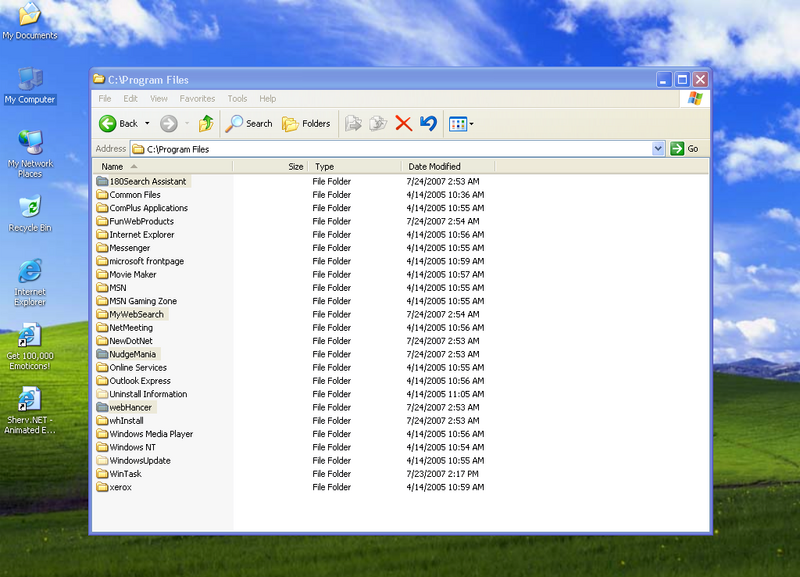Image resolution: width=800 pixels, height=577 pixels.
Task: Open the Search pane
Action: (x=249, y=123)
